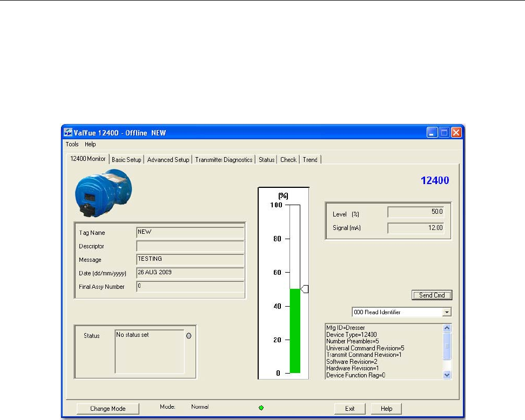Switch to the 12400 Monitor tab
Viewport: 525px width, 420px height.
pos(87,159)
